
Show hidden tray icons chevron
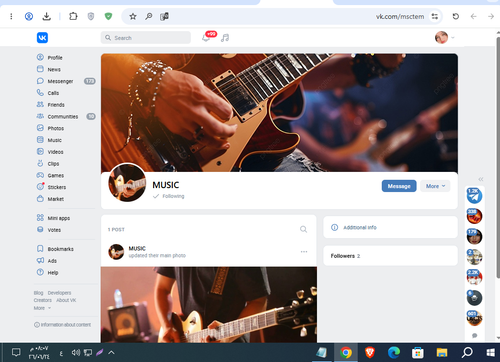112,352
